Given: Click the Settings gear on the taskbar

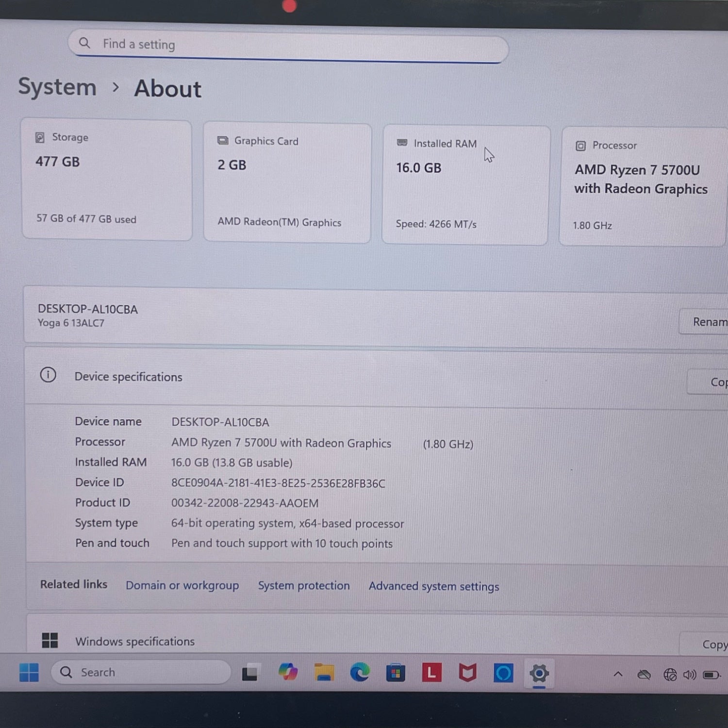Looking at the screenshot, I should [539, 673].
